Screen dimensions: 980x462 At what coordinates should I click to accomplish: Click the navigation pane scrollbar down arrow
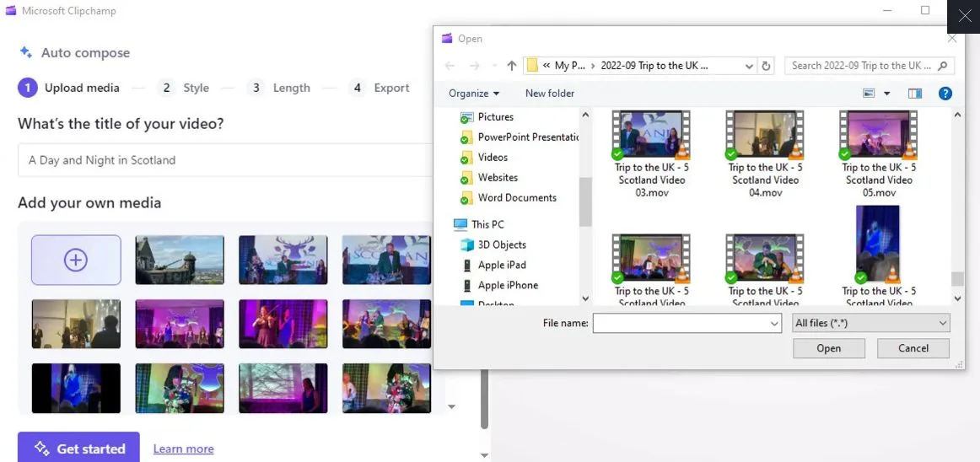[x=585, y=298]
